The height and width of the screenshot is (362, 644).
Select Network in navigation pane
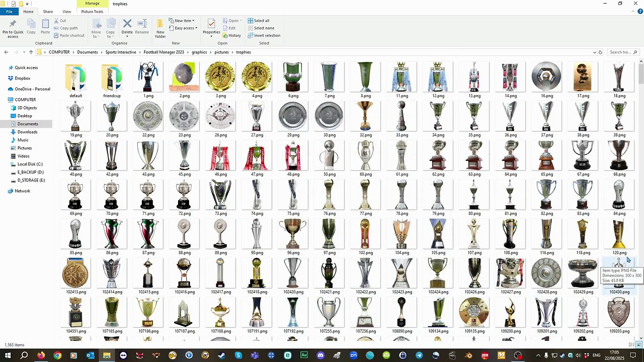pos(22,191)
